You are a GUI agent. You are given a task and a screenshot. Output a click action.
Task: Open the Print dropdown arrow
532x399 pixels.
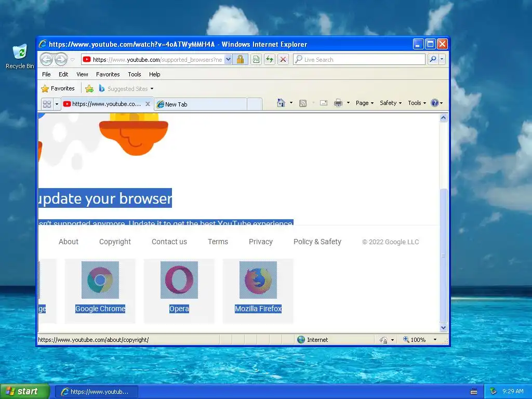click(x=348, y=103)
